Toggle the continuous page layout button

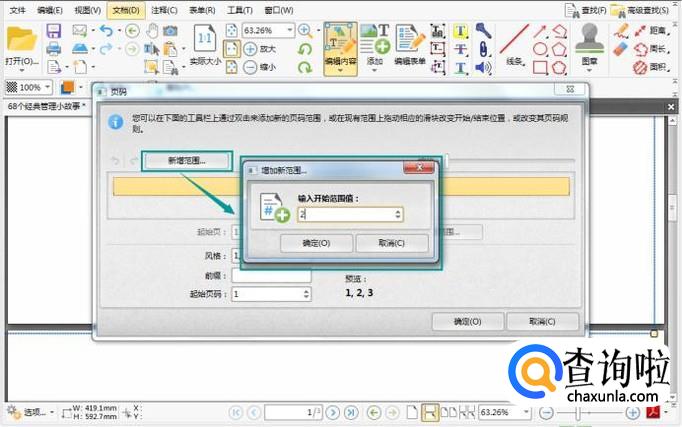[430, 412]
